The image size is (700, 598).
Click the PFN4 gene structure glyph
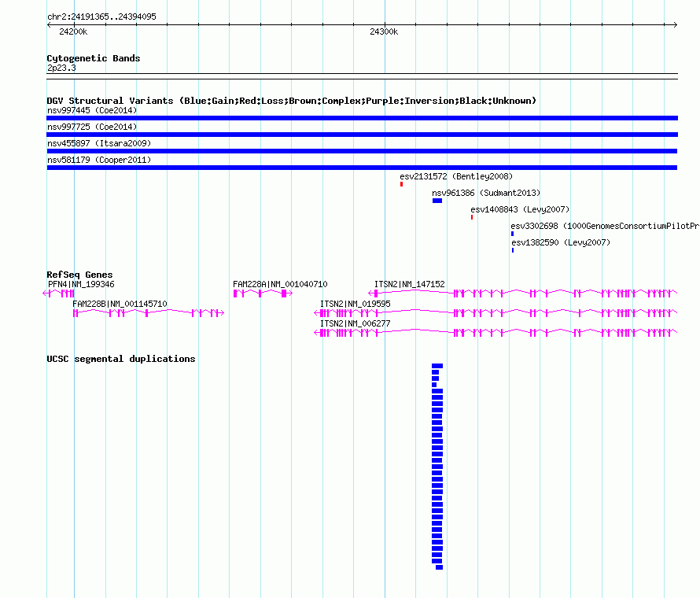click(58, 293)
